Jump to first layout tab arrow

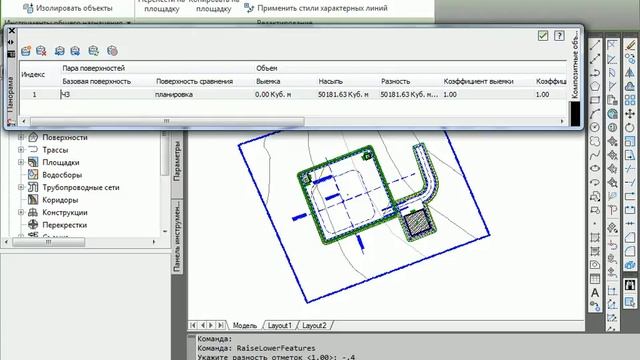pyautogui.click(x=193, y=325)
